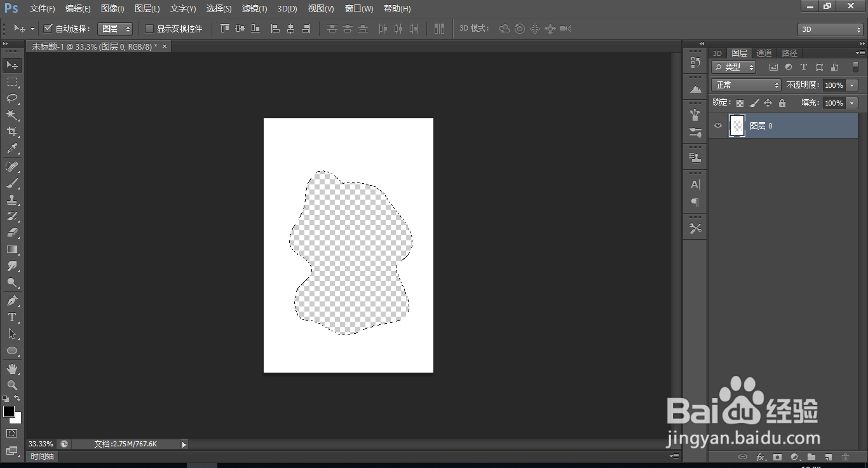The height and width of the screenshot is (468, 868).
Task: Select the Move tool
Action: pyautogui.click(x=12, y=65)
